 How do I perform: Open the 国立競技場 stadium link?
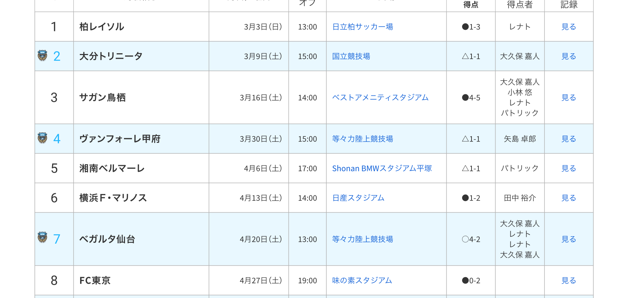(351, 57)
